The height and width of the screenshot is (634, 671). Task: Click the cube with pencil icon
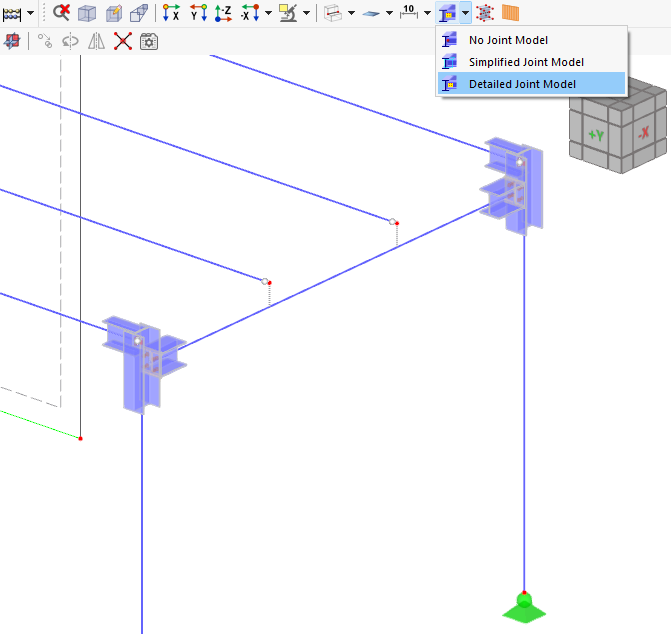[x=113, y=13]
